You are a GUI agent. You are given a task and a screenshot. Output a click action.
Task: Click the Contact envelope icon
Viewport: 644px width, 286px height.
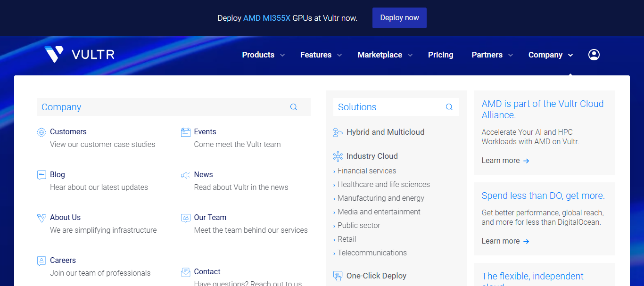click(186, 272)
